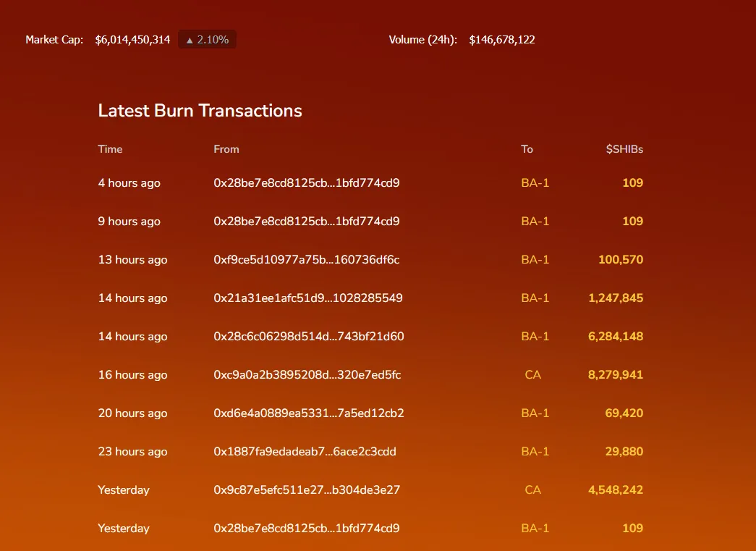Click the Latest Burn Transactions heading
The height and width of the screenshot is (551, 756).
200,111
